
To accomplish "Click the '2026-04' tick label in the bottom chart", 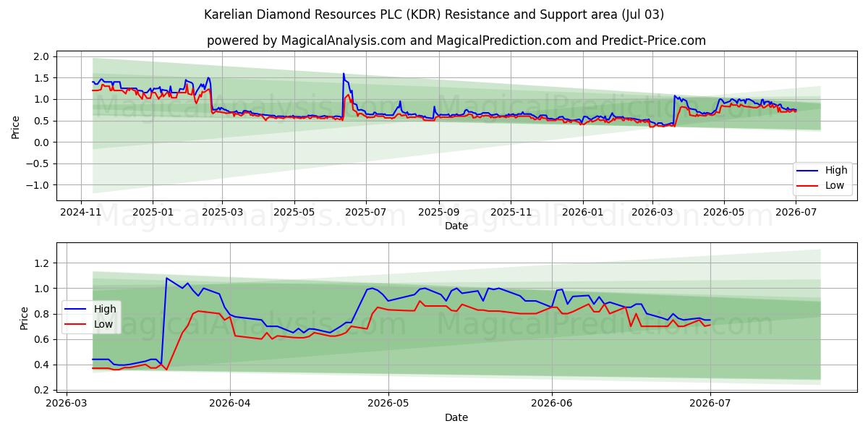I will click(230, 404).
